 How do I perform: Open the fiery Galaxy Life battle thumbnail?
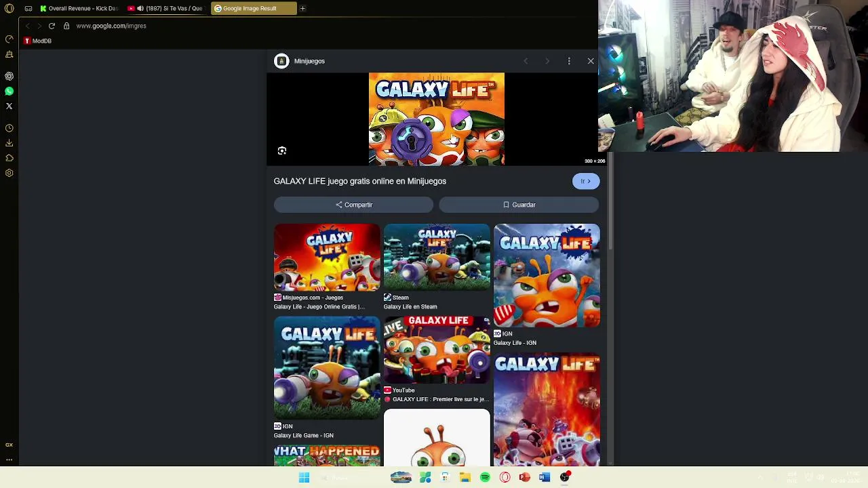(547, 409)
